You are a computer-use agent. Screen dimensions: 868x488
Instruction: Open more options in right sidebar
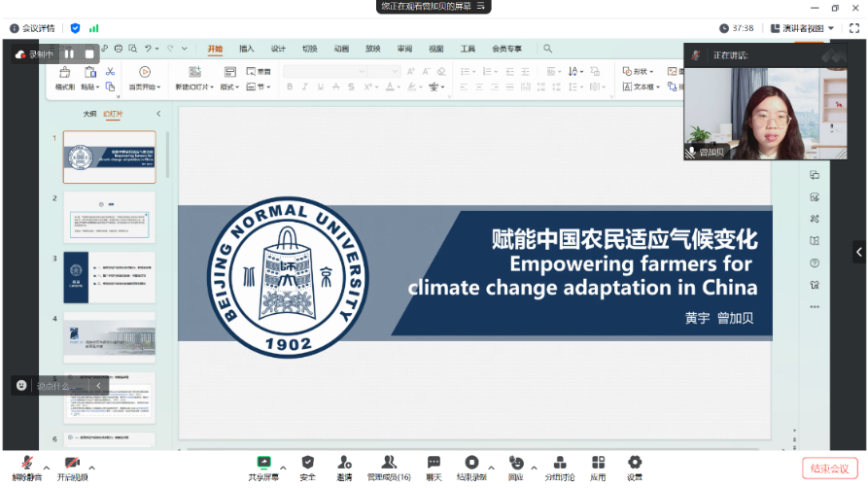815,307
